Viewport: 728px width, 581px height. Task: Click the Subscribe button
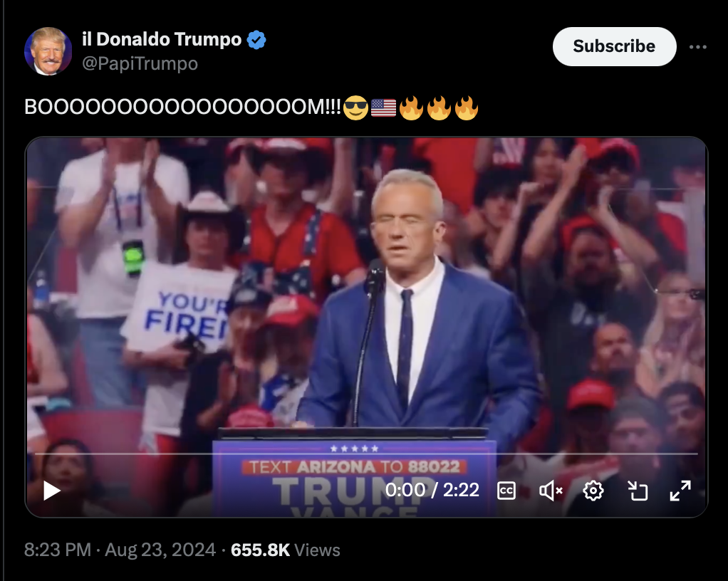pos(614,46)
